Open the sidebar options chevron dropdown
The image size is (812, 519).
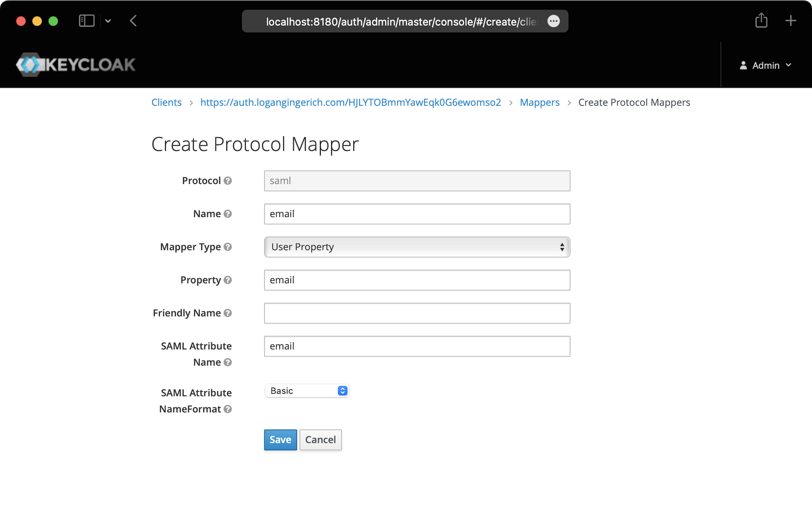[x=108, y=21]
